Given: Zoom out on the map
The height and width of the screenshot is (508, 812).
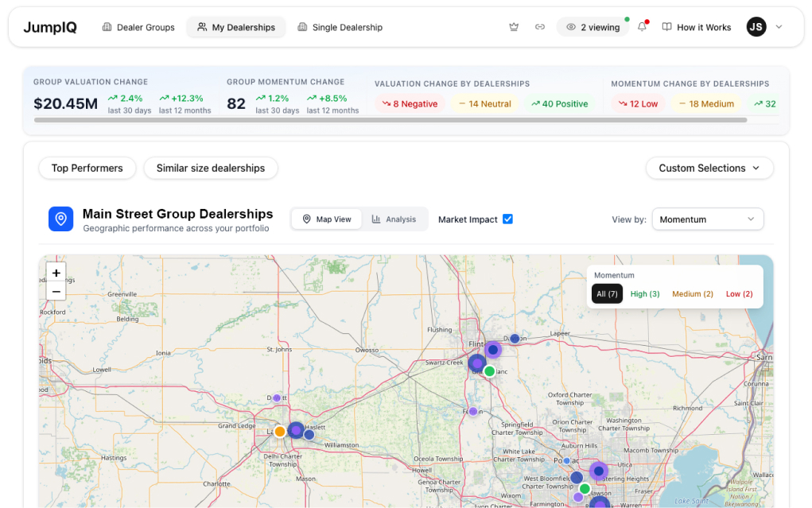Looking at the screenshot, I should 56,292.
